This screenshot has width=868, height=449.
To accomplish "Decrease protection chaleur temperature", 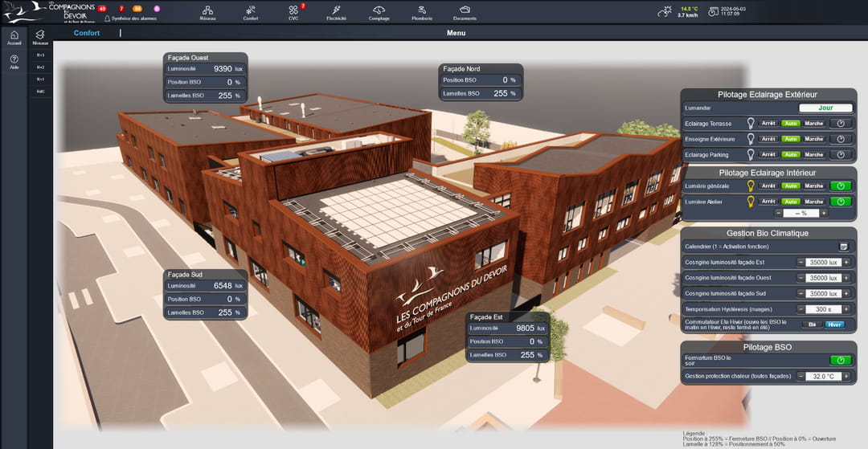I will [801, 376].
